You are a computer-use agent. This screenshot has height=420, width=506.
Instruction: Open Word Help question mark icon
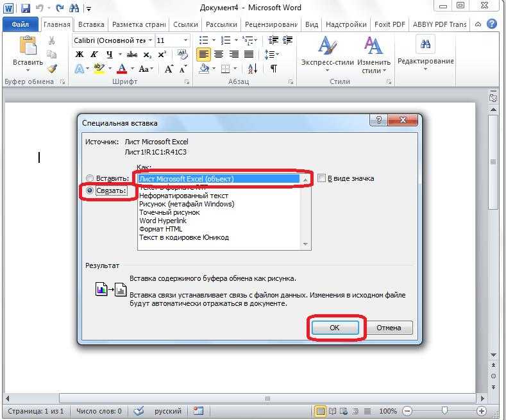coord(491,24)
